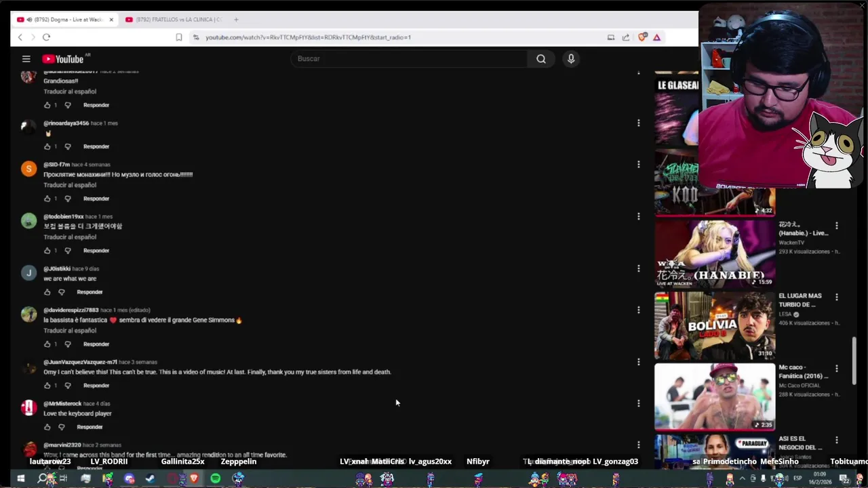868x488 pixels.
Task: Open the taskbar notification center
Action: [845, 479]
